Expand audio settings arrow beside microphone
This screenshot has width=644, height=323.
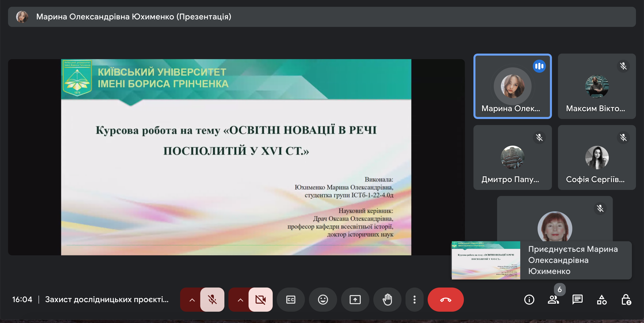coord(192,300)
